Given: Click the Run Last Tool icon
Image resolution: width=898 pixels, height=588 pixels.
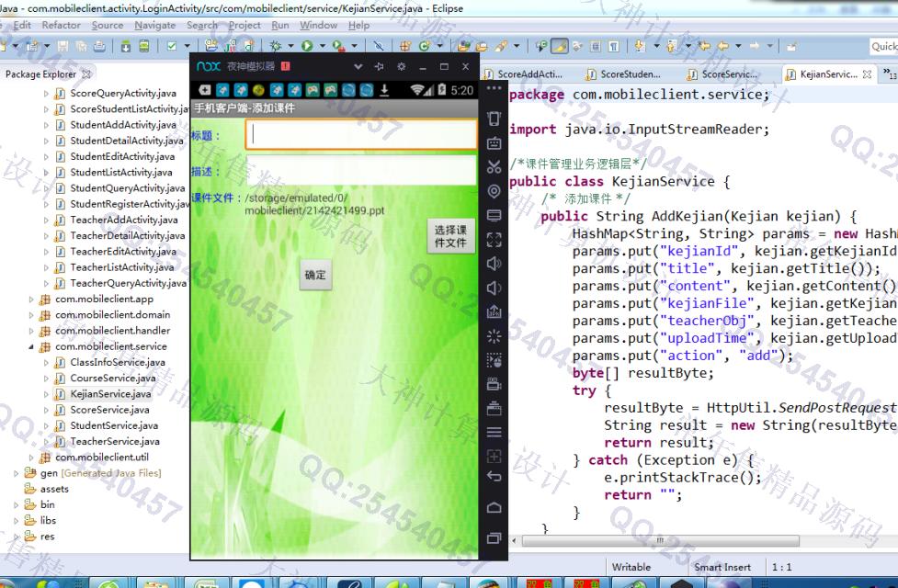Looking at the screenshot, I should pos(338,46).
